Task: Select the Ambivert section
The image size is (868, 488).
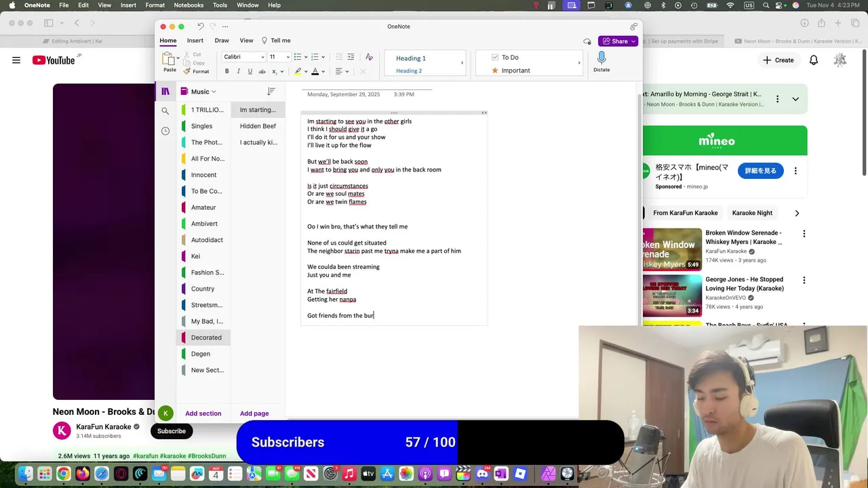Action: point(204,224)
